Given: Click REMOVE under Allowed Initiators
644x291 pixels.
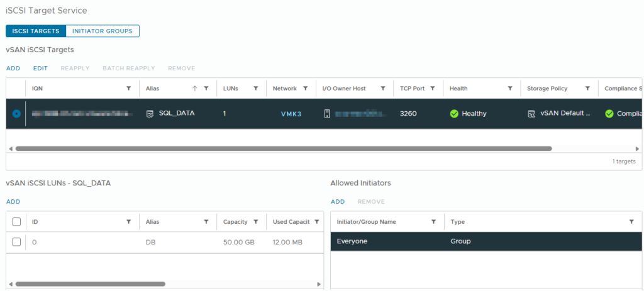Looking at the screenshot, I should coord(371,202).
